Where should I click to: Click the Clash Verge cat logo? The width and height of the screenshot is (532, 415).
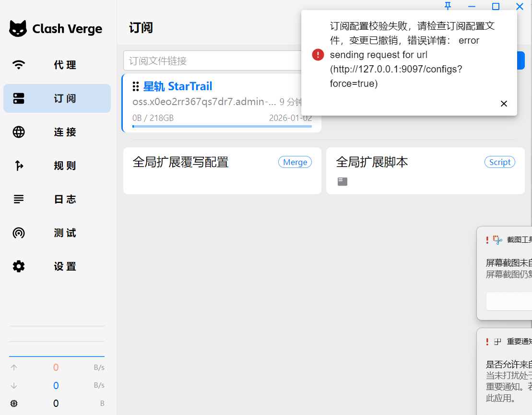point(18,29)
